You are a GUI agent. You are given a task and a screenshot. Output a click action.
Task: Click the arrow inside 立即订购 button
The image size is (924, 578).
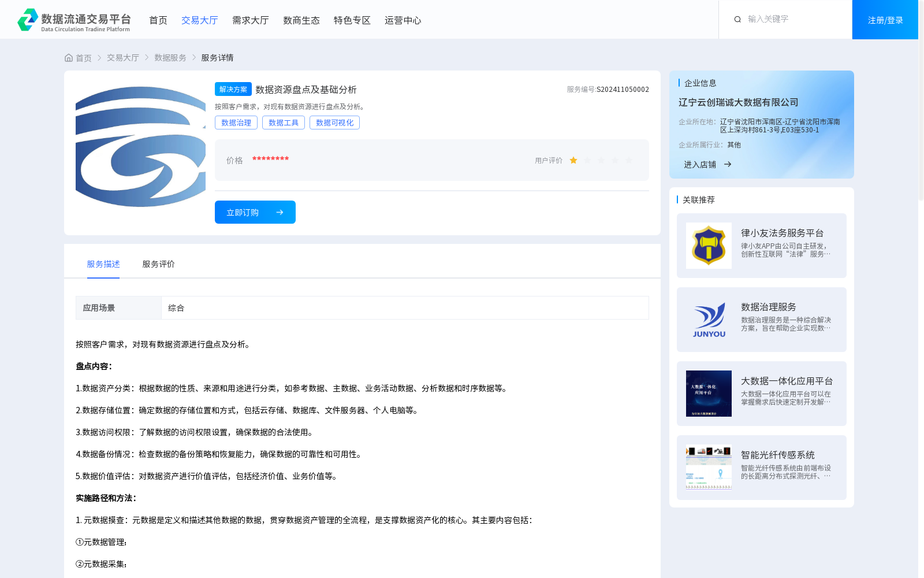click(280, 212)
